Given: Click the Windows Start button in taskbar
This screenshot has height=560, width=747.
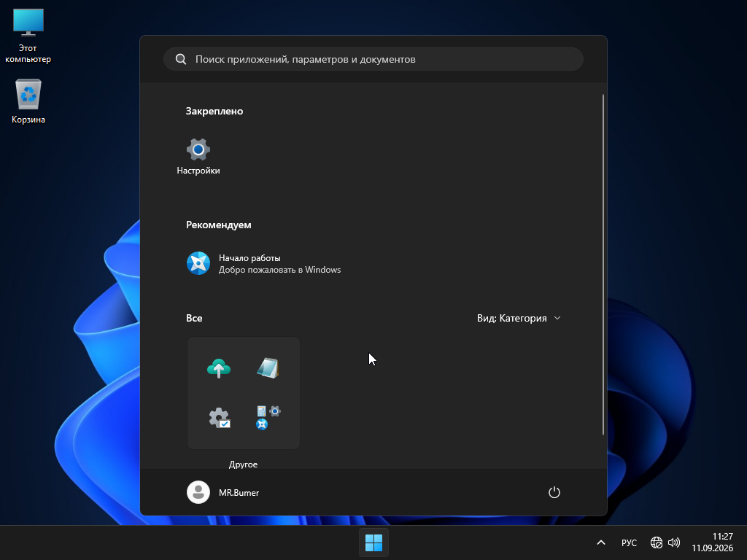Looking at the screenshot, I should tap(373, 542).
